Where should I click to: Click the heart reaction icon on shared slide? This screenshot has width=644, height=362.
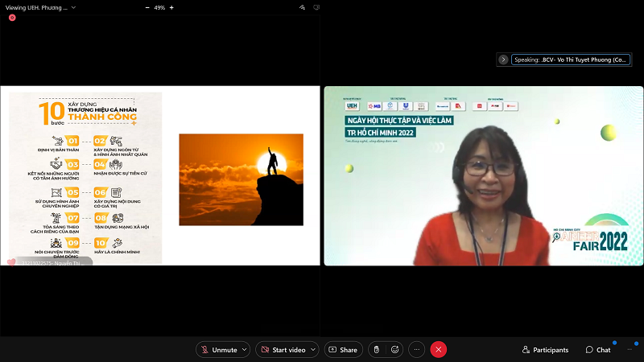point(11,262)
